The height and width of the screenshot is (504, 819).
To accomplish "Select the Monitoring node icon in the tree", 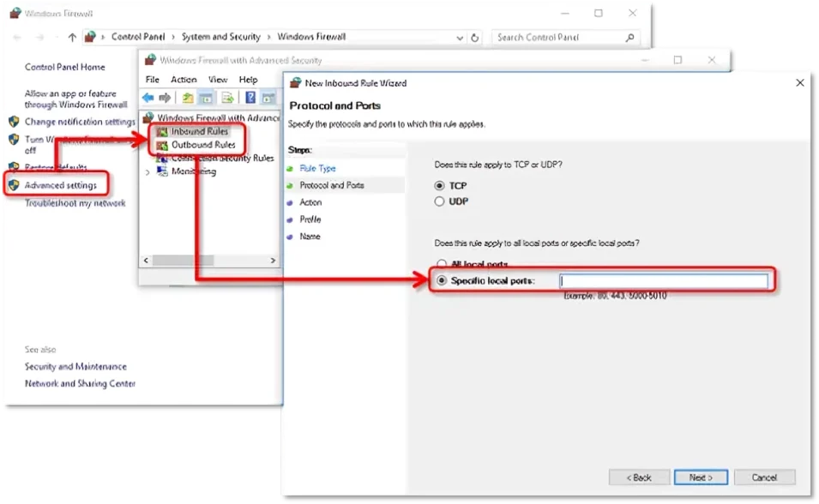I will pyautogui.click(x=162, y=171).
